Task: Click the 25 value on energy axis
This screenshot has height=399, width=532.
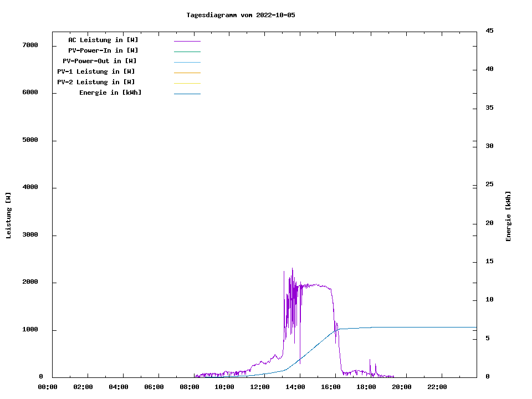Action: [489, 184]
